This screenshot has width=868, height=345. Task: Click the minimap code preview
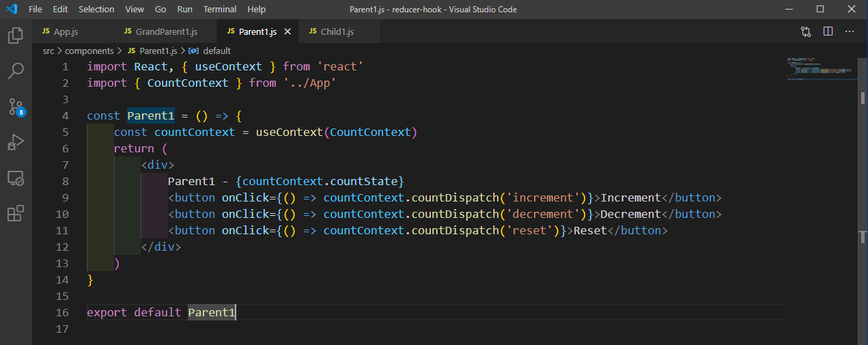(819, 70)
